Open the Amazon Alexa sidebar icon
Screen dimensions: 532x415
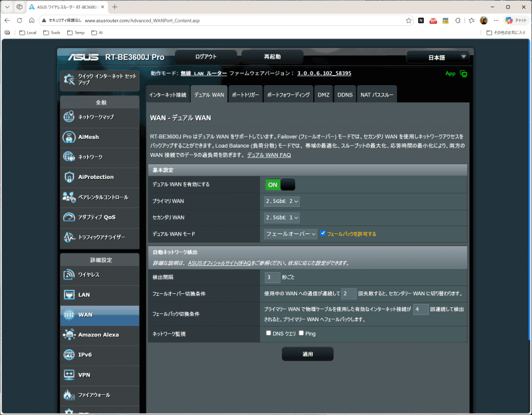69,335
